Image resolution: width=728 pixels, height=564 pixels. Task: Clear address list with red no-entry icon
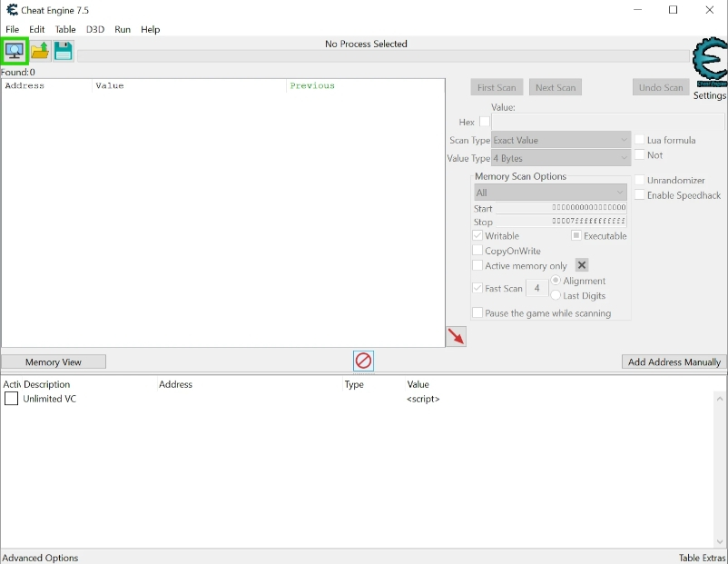coord(363,361)
